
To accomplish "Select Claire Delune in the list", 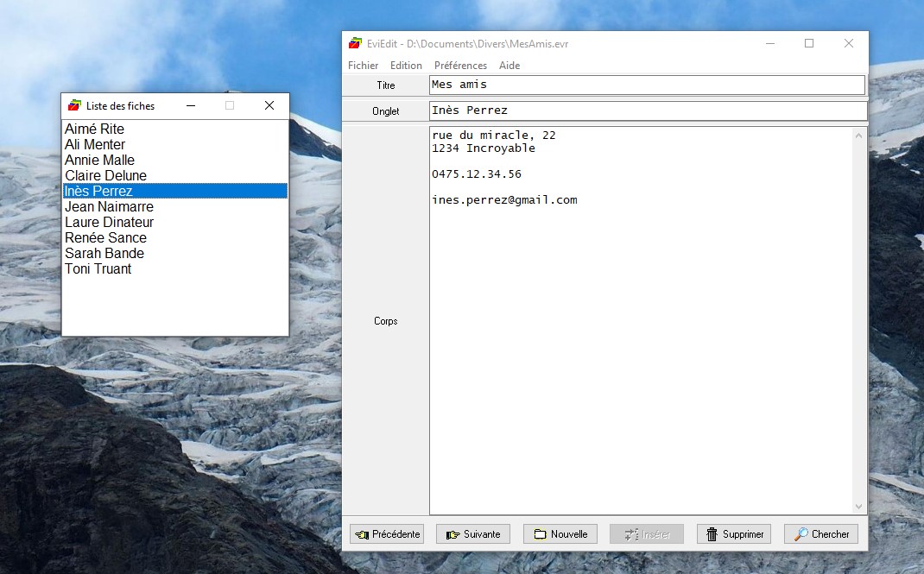I will point(105,175).
